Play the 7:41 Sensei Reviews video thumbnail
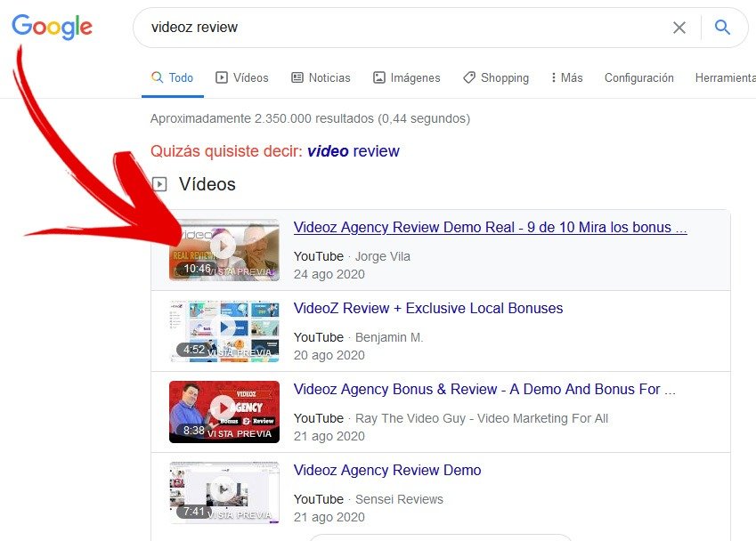The image size is (756, 541). pos(224,493)
